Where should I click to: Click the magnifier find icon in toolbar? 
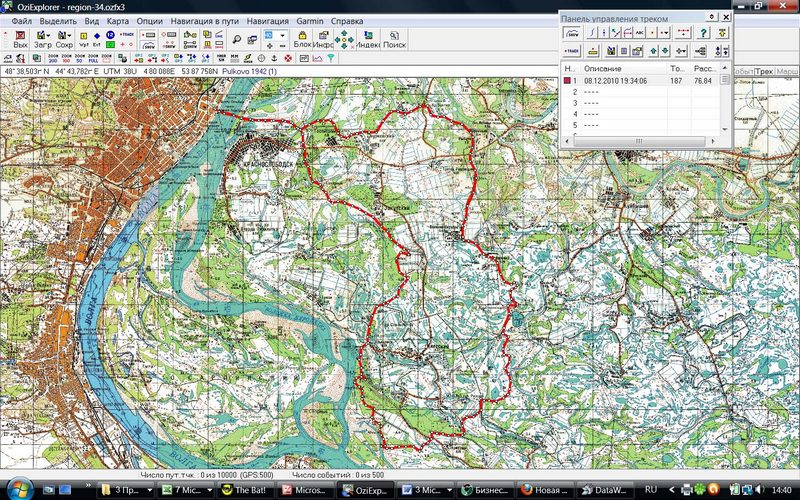coord(237,39)
